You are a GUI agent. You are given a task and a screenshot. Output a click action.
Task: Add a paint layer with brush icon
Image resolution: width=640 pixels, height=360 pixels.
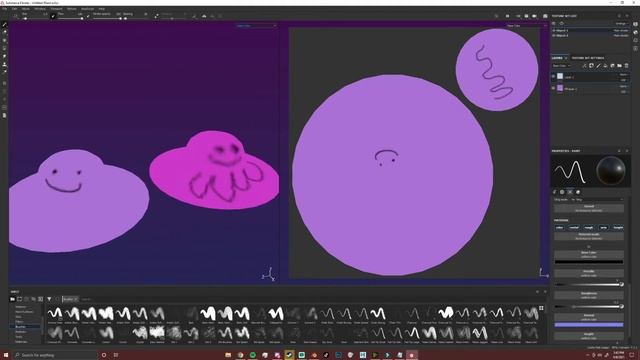598,66
